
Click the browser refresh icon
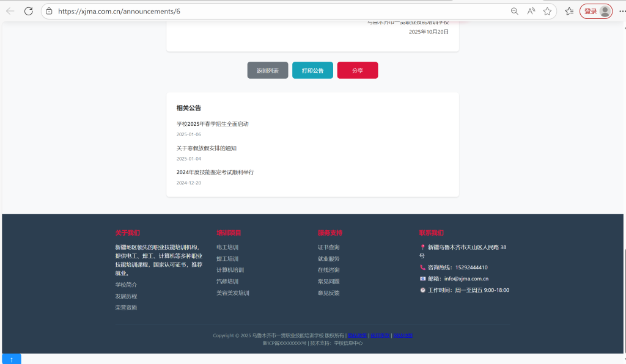click(28, 11)
